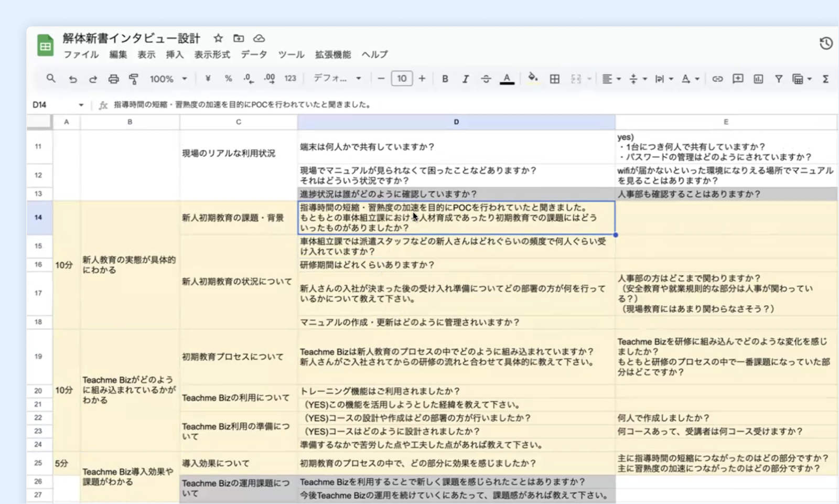Open the 123 more formats menu

coord(290,79)
